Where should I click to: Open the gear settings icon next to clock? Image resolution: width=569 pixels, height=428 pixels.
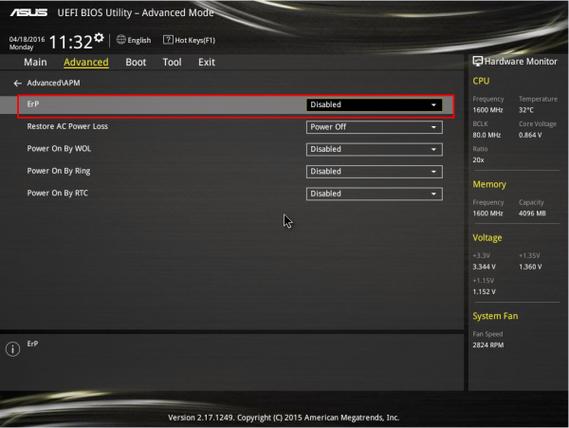[x=99, y=38]
